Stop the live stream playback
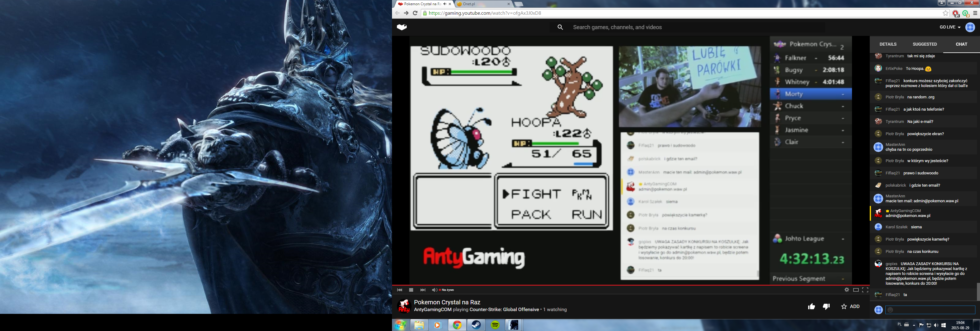Viewport: 980px width, 331px height. point(411,290)
